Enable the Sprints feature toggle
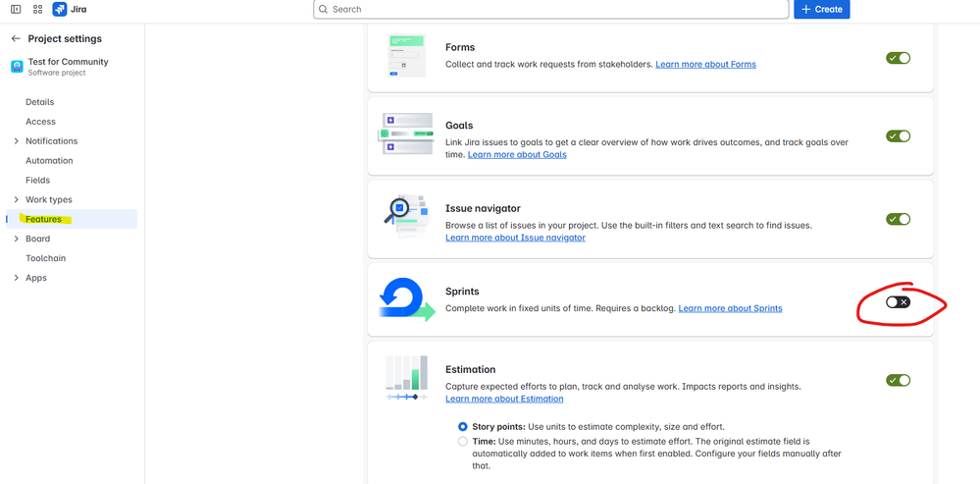Image resolution: width=980 pixels, height=484 pixels. pyautogui.click(x=899, y=302)
